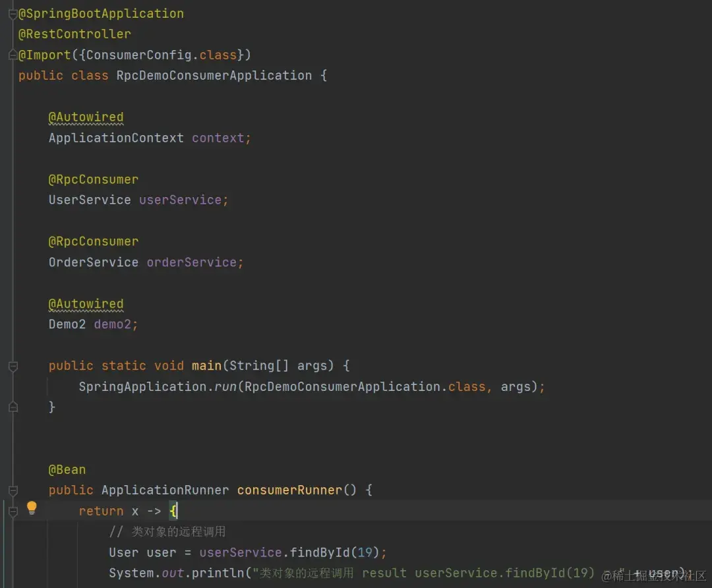Click the @RestController annotation
The width and height of the screenshot is (712, 588).
[74, 34]
